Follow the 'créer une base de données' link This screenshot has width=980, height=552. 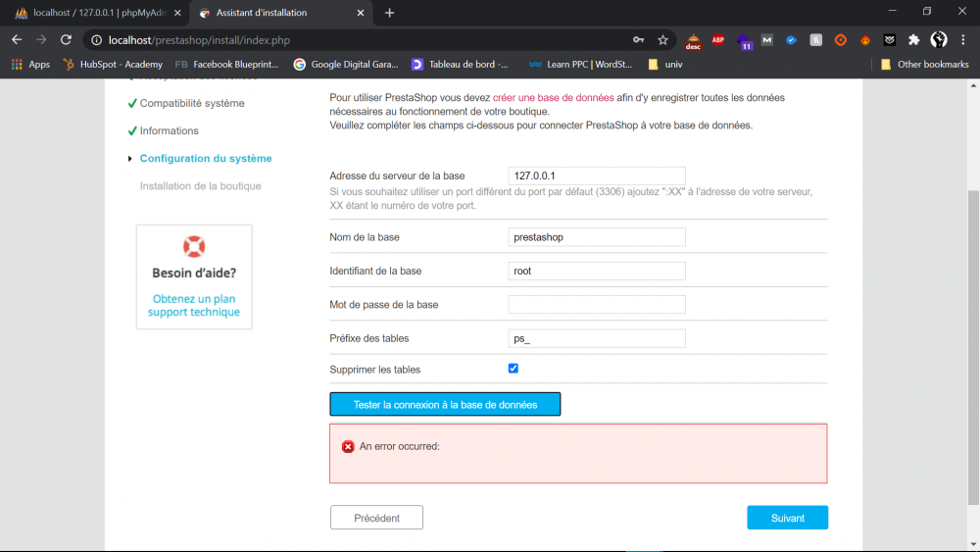[553, 97]
